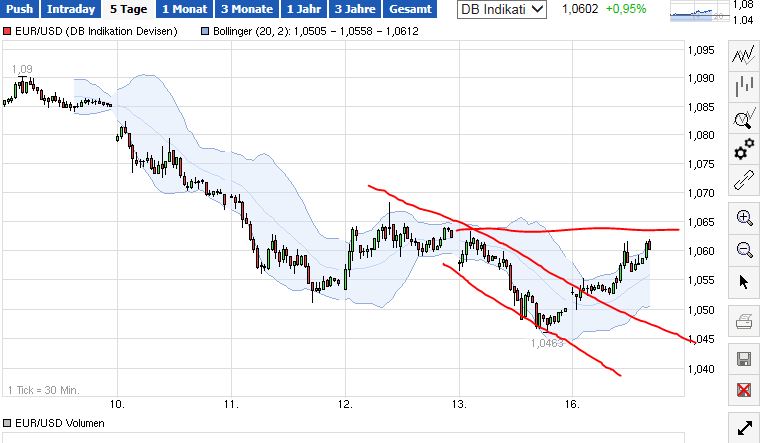This screenshot has height=443, width=760.
Task: Show the 1 Jahr timeframe
Action: click(304, 9)
